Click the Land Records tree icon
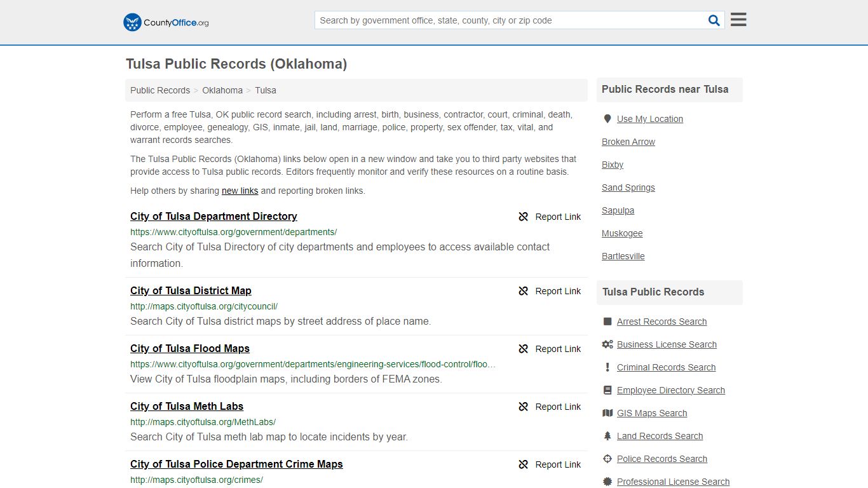 (607, 436)
